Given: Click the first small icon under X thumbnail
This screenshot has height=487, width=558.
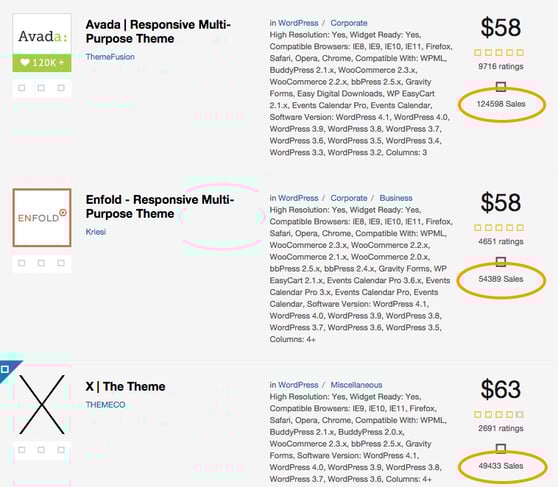Looking at the screenshot, I should point(22,450).
